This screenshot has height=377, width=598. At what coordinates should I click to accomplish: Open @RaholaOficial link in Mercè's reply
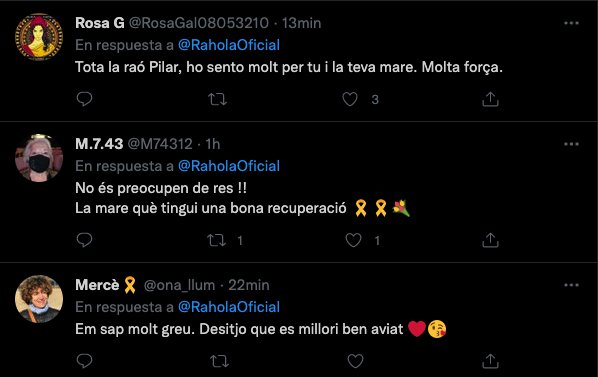coord(229,307)
